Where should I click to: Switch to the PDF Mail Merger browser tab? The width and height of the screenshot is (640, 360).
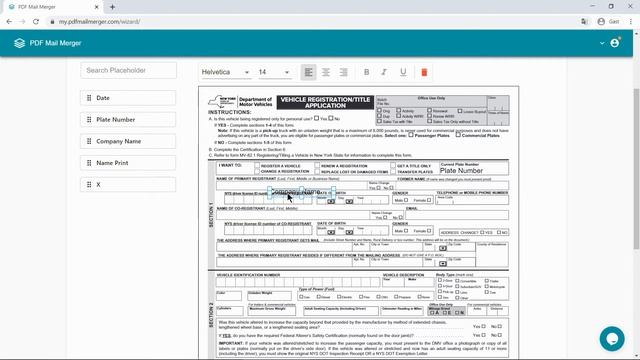(x=53, y=7)
